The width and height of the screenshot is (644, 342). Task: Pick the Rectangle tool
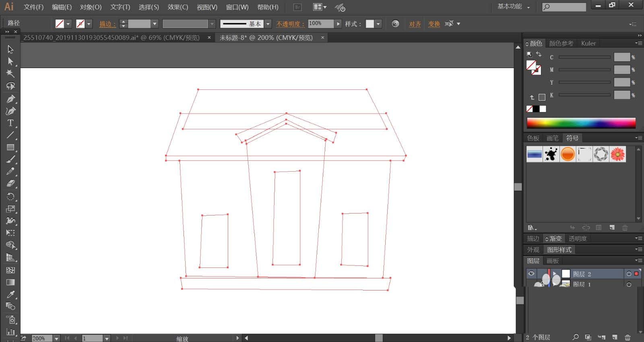click(10, 147)
